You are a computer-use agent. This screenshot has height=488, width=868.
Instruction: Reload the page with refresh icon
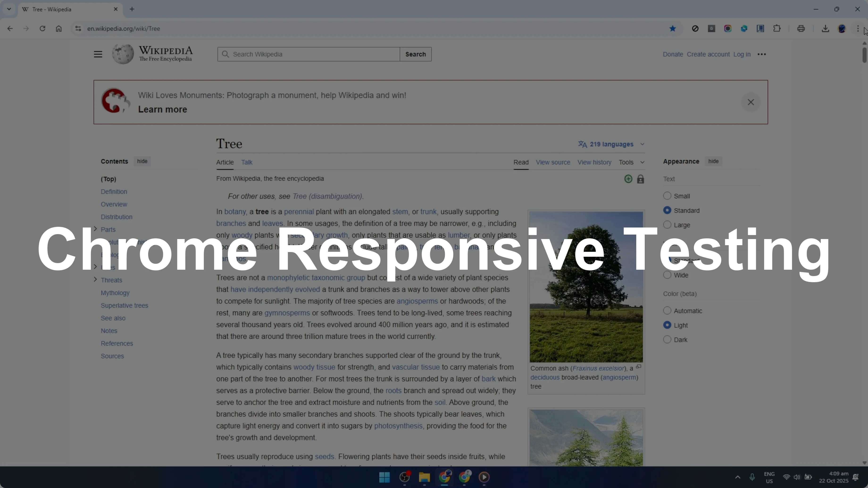pos(42,29)
